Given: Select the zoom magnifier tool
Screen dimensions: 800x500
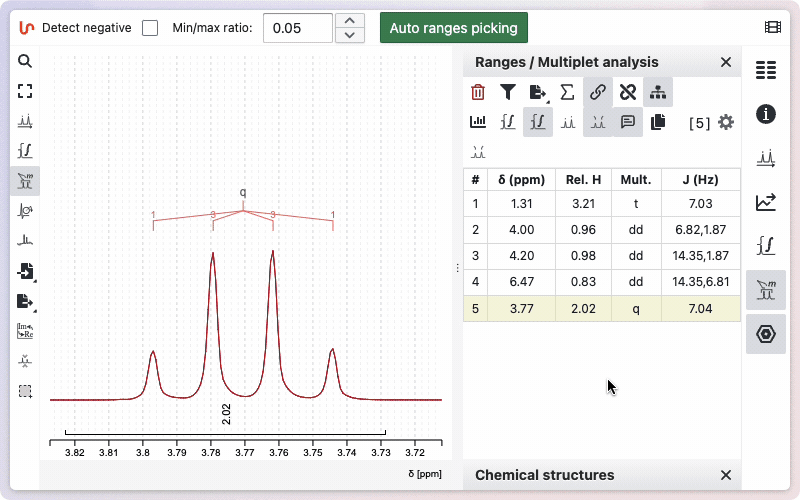Looking at the screenshot, I should coord(25,61).
